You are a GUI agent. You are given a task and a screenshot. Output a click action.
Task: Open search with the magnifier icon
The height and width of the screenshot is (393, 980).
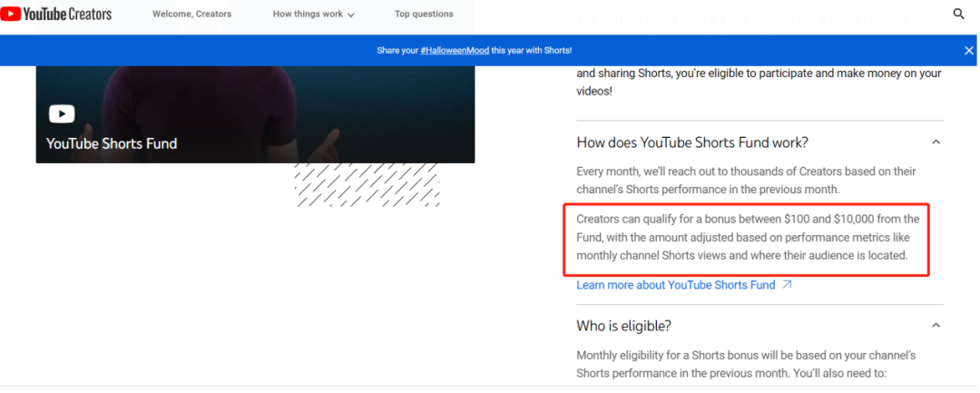(959, 14)
